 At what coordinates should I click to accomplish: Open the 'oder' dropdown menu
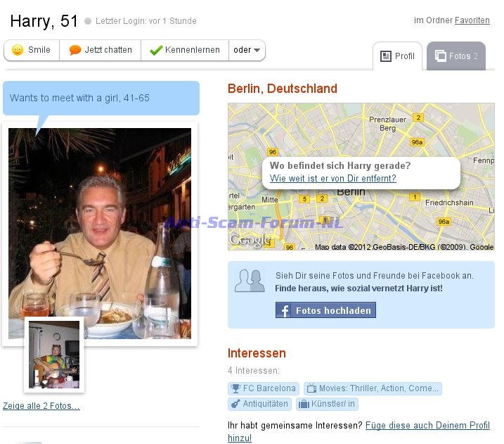pyautogui.click(x=247, y=51)
